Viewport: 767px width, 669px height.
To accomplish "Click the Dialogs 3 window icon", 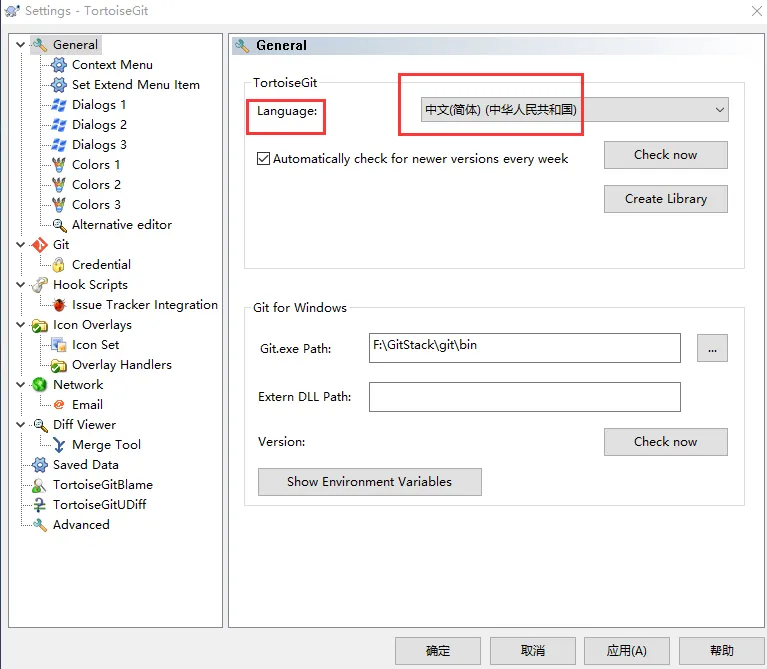I will pyautogui.click(x=59, y=145).
